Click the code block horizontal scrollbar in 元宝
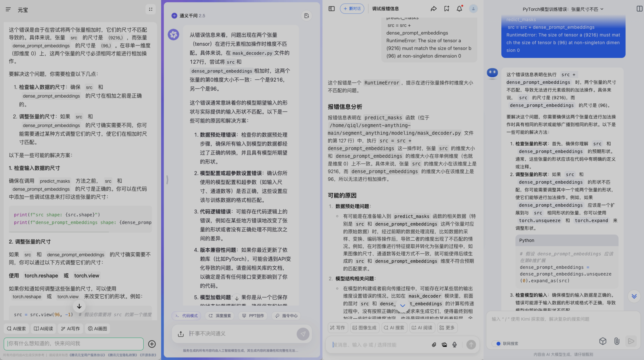The width and height of the screenshot is (644, 360). [59, 232]
